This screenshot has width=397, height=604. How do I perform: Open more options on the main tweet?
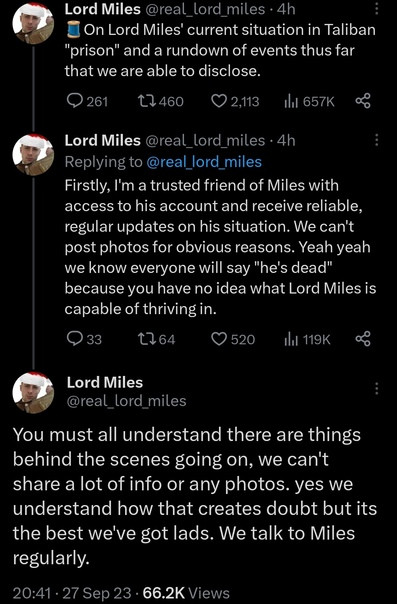pos(377,388)
